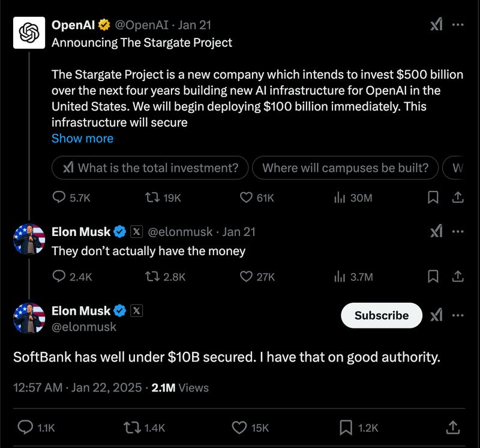
Task: Reply to the SoftBank $10B post
Action: (26, 428)
